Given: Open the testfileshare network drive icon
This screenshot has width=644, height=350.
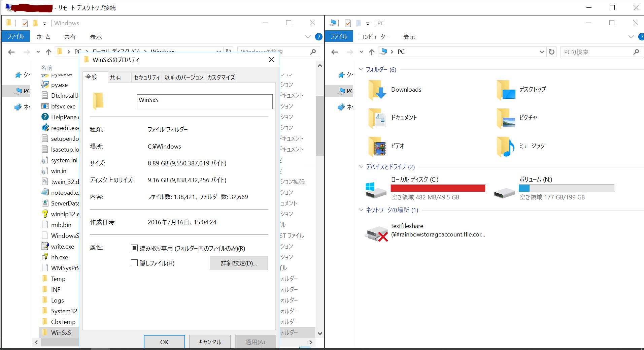Looking at the screenshot, I should [x=376, y=233].
